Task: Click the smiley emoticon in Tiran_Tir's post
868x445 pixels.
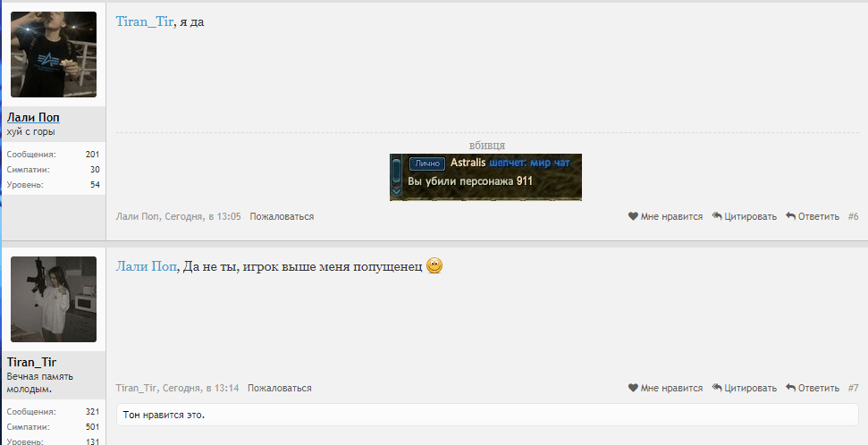Action: pyautogui.click(x=434, y=266)
